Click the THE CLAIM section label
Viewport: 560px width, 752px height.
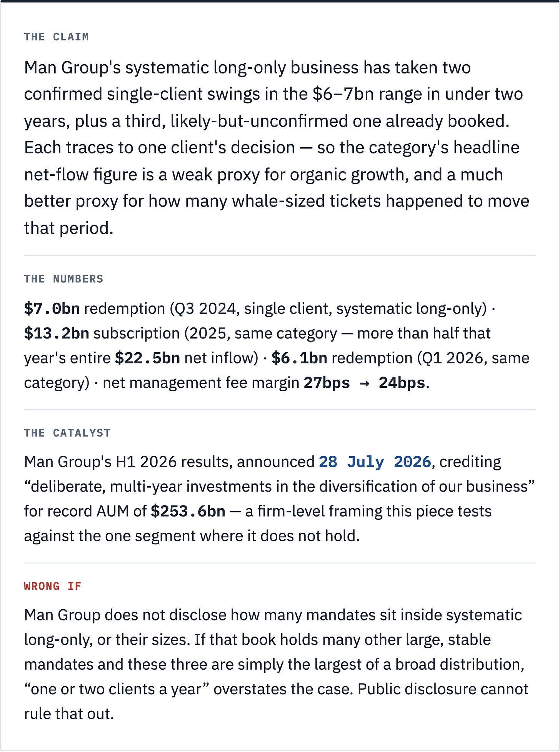[x=57, y=37]
